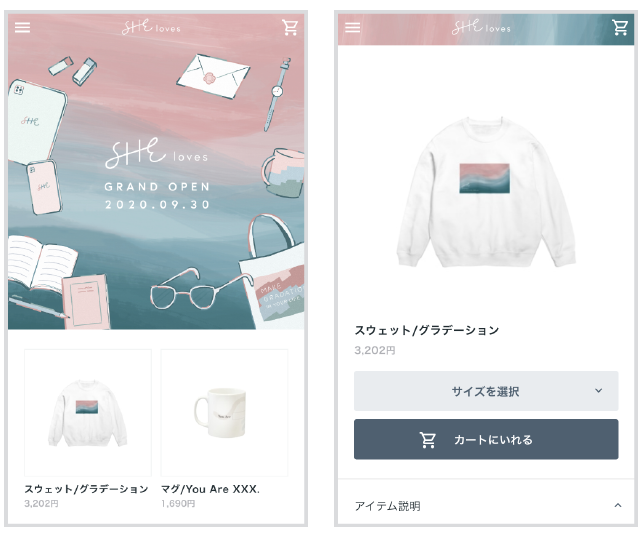Collapse アイテム説明 section chevron
This screenshot has width=642, height=534.
(x=618, y=505)
